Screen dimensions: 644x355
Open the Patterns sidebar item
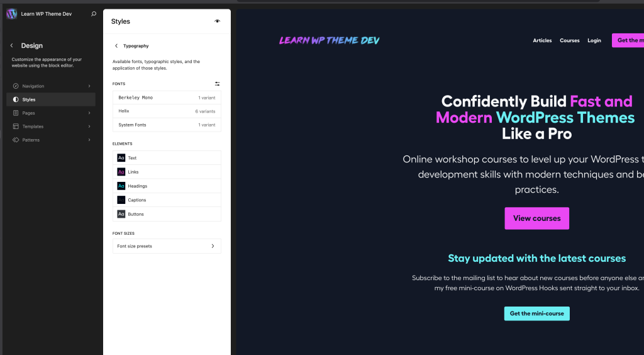(x=51, y=140)
